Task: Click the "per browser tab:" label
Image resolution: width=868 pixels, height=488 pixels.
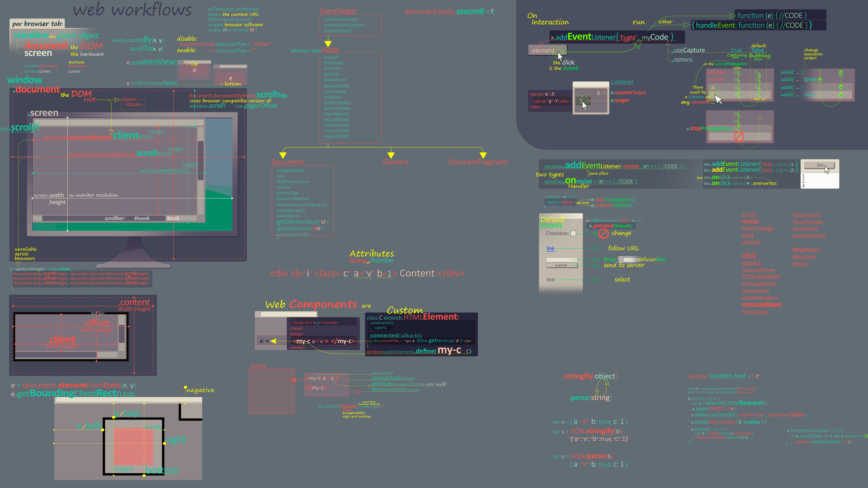Action: pyautogui.click(x=37, y=24)
